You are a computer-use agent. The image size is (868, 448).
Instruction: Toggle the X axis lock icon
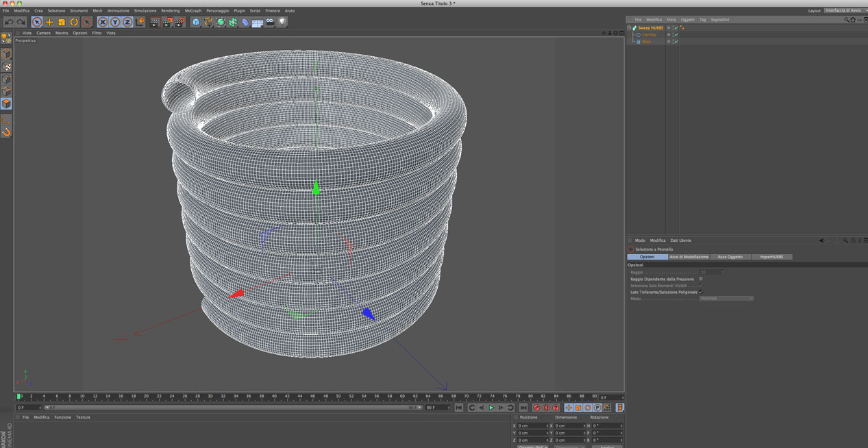coord(103,23)
